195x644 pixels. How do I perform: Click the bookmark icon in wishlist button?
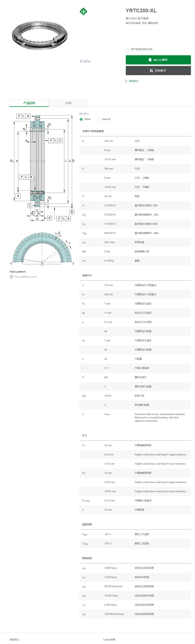pyautogui.click(x=150, y=60)
